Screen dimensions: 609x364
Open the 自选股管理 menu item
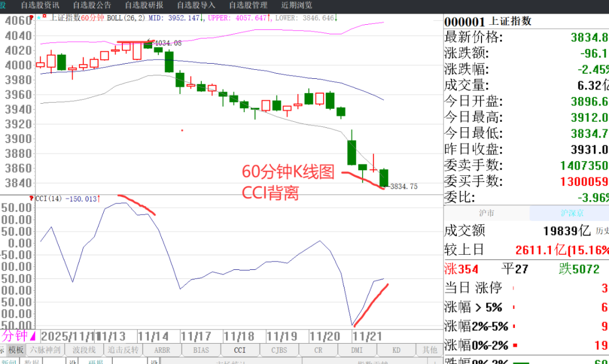point(248,5)
